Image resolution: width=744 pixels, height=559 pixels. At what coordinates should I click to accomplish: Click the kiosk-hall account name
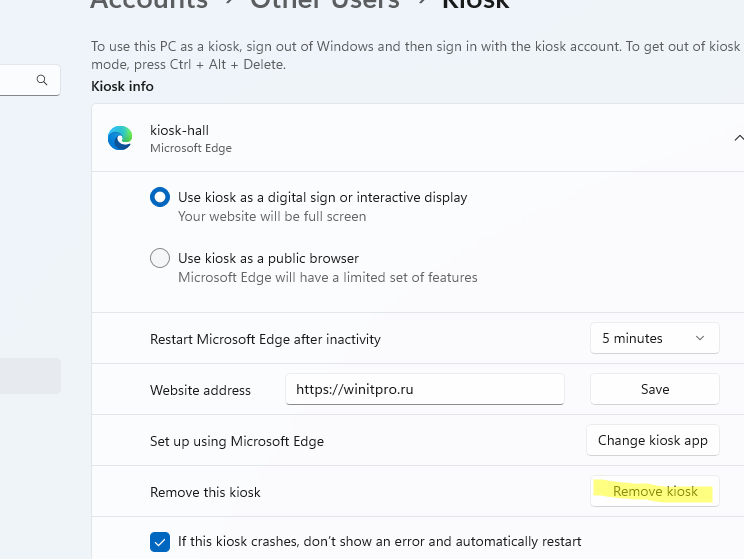click(x=179, y=130)
